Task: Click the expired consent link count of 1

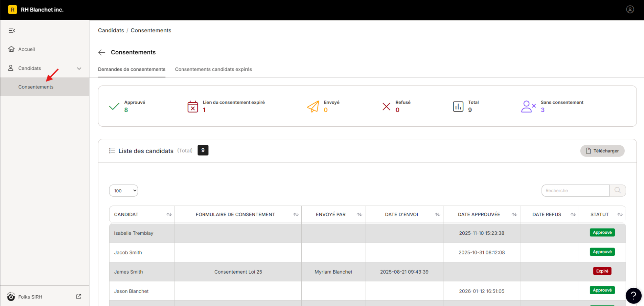Action: (x=204, y=110)
